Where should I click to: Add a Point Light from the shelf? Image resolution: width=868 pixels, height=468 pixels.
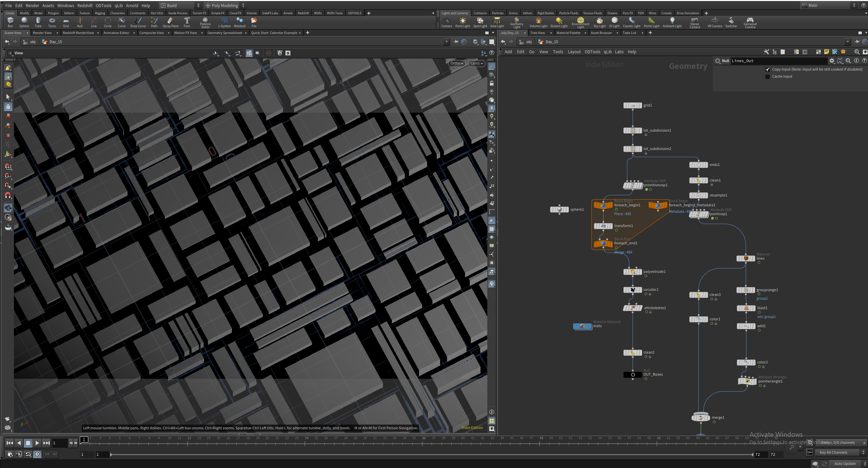[x=463, y=22]
